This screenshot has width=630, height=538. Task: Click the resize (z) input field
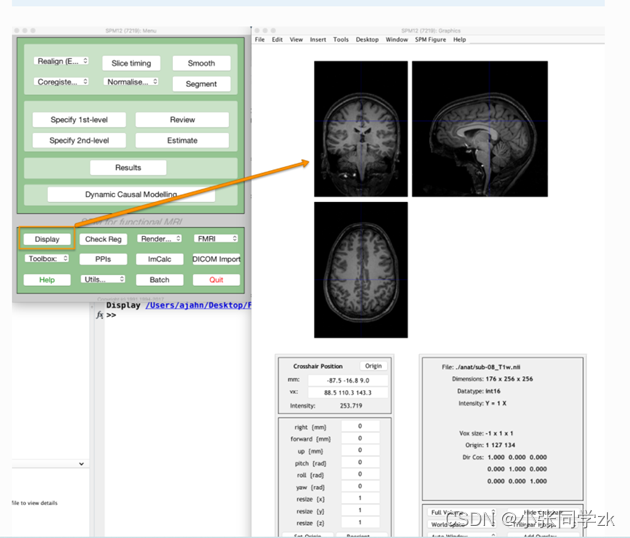pos(360,522)
